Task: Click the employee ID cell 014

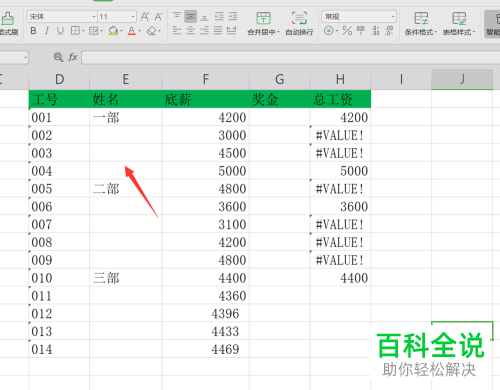Action: coord(59,349)
